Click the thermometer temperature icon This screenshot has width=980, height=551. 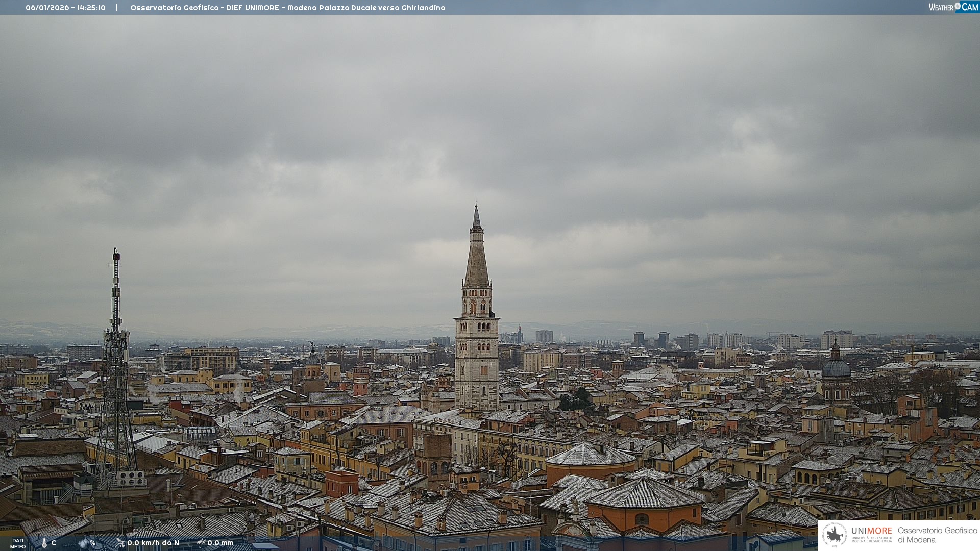(44, 543)
